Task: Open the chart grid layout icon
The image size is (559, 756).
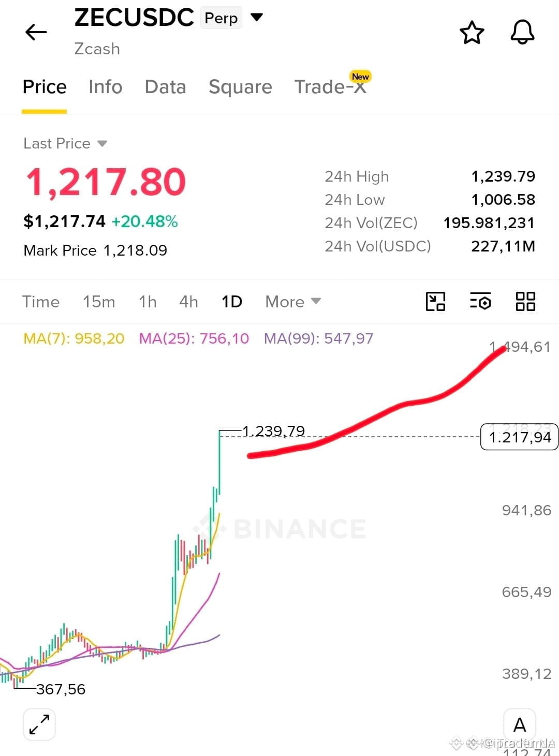Action: pos(525,301)
